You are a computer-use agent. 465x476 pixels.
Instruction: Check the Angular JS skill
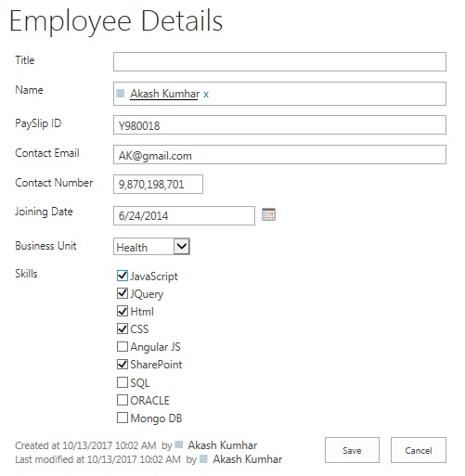(x=123, y=346)
